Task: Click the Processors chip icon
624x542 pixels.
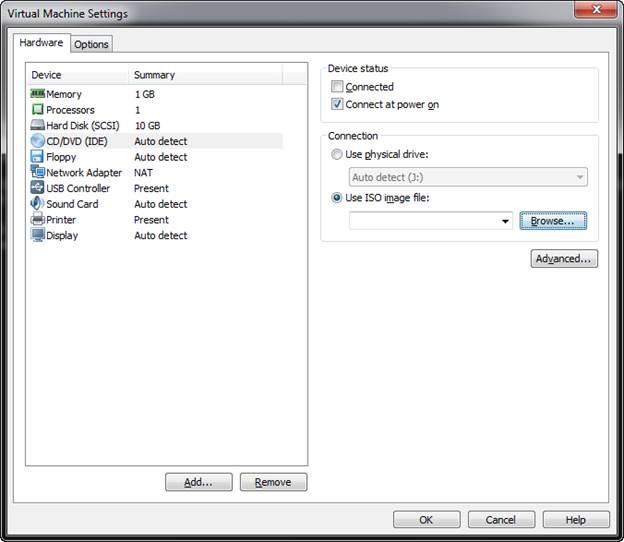Action: (x=37, y=109)
